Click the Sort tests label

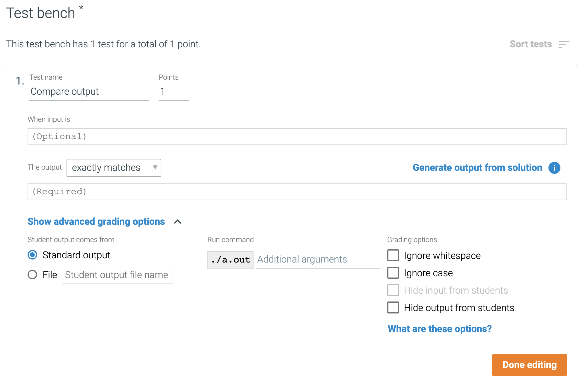click(531, 44)
